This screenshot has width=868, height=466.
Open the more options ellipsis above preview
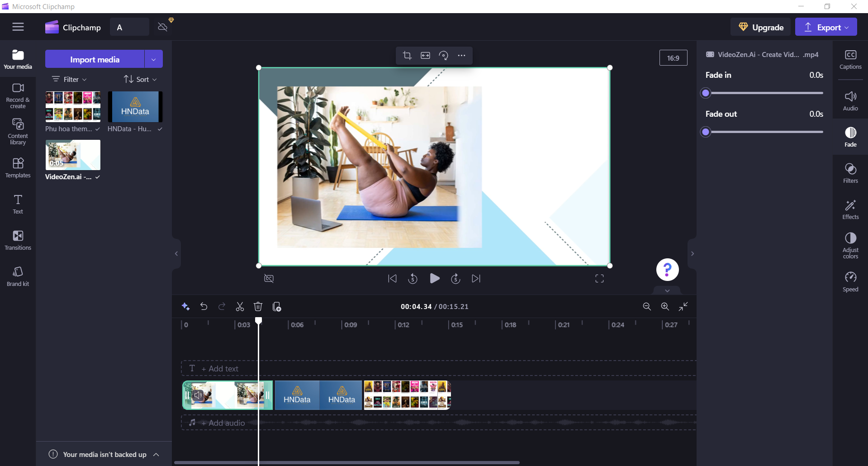(461, 55)
